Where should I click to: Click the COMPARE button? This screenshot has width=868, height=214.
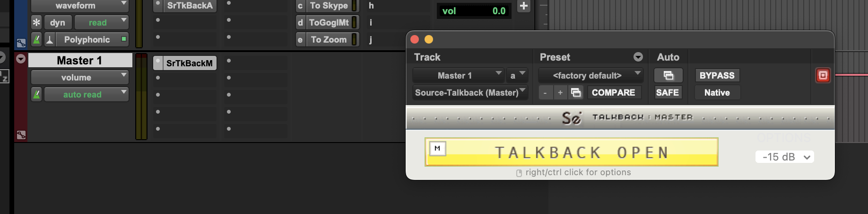tap(613, 93)
